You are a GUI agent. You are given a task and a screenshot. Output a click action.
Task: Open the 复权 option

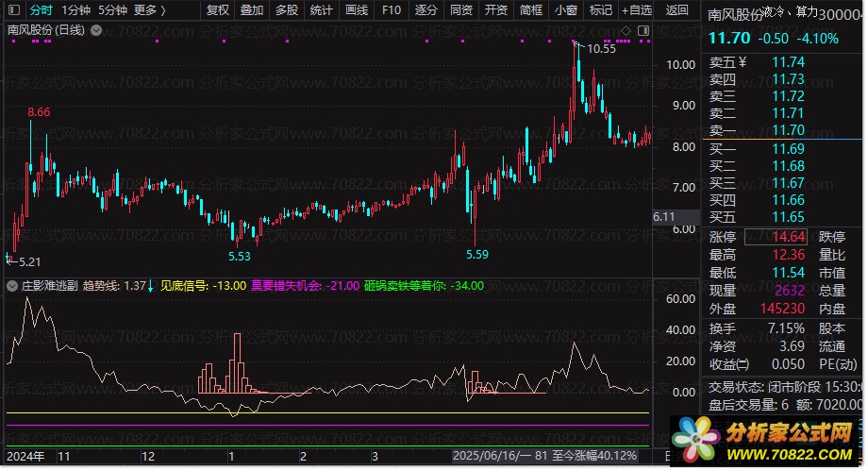coord(217,10)
